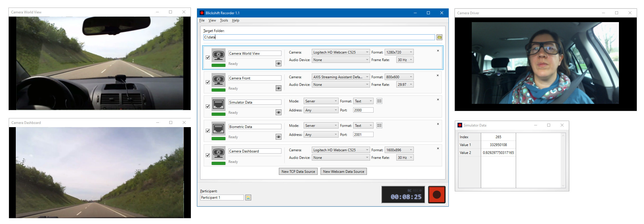This screenshot has width=644, height=224.
Task: Click the red record button
Action: point(437,195)
